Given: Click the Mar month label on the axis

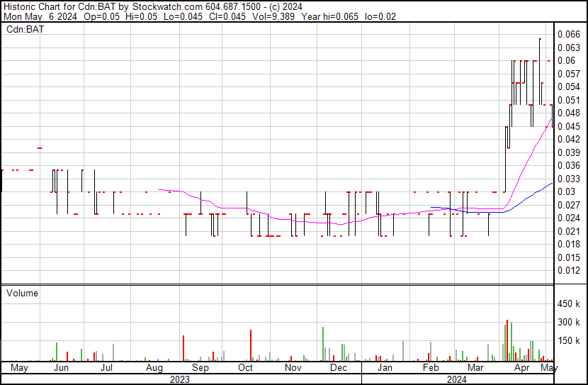Looking at the screenshot, I should [x=475, y=369].
